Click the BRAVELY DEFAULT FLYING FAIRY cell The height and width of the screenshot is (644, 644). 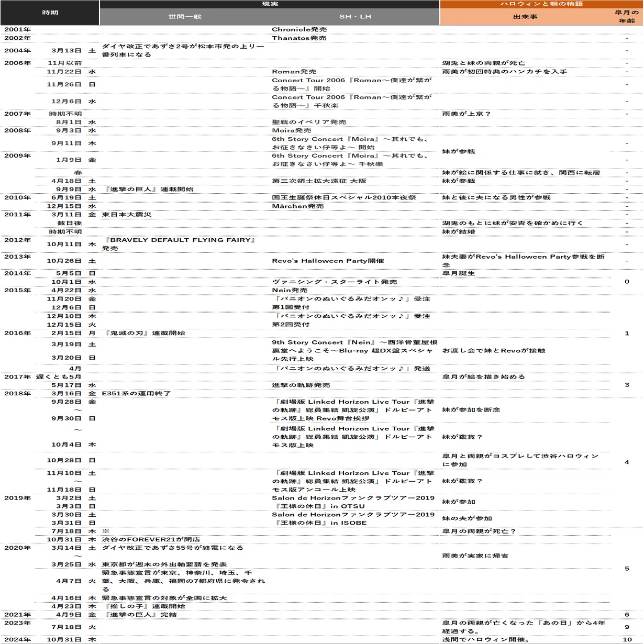click(180, 245)
